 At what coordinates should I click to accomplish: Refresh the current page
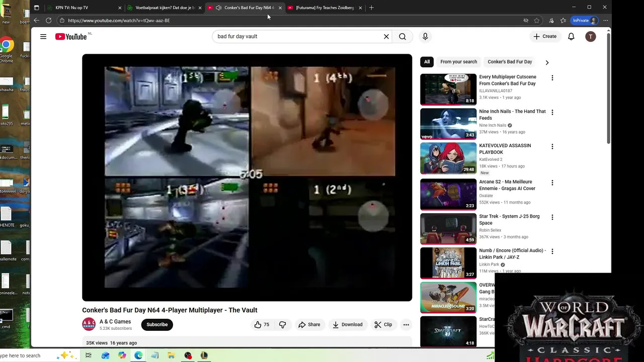coord(48,20)
